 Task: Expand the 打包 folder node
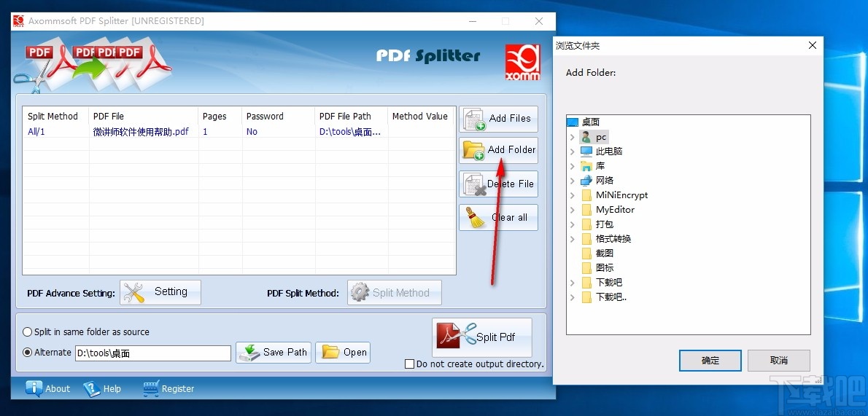573,224
